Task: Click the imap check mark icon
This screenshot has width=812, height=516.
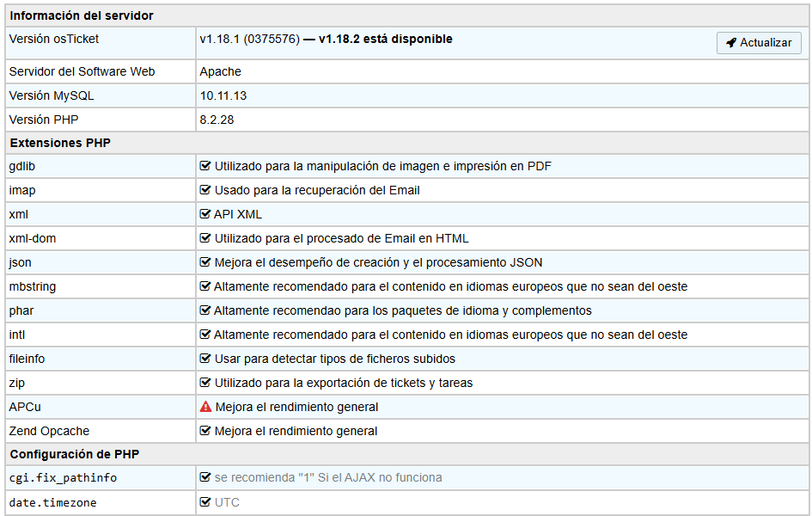Action: click(x=205, y=190)
